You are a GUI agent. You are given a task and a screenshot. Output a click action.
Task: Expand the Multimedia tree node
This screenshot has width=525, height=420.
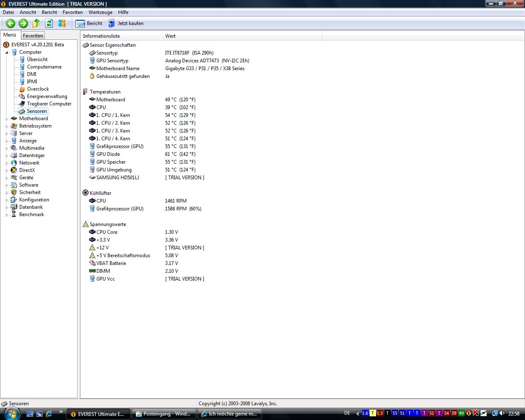coord(7,148)
